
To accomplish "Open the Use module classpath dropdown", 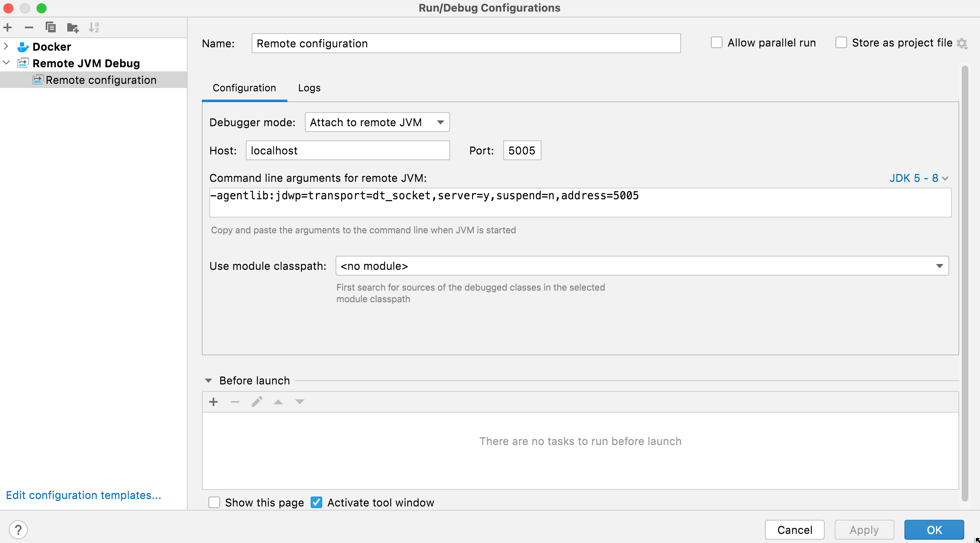I will pyautogui.click(x=642, y=266).
